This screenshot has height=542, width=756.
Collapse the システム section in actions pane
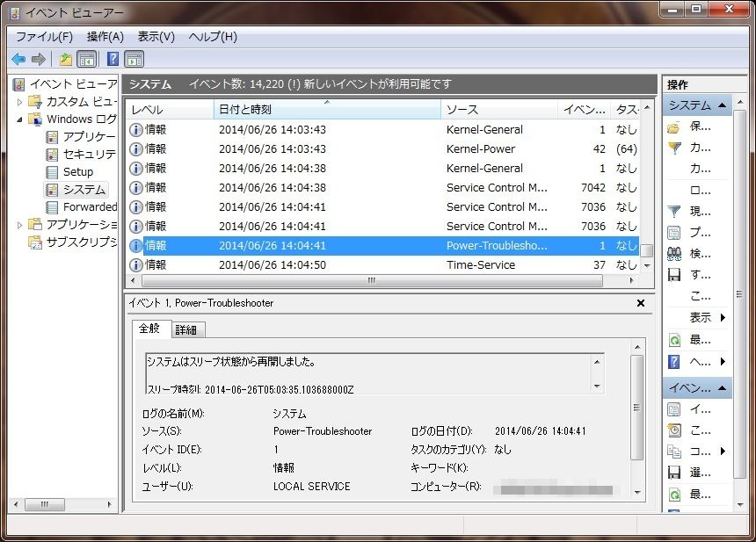(x=723, y=105)
